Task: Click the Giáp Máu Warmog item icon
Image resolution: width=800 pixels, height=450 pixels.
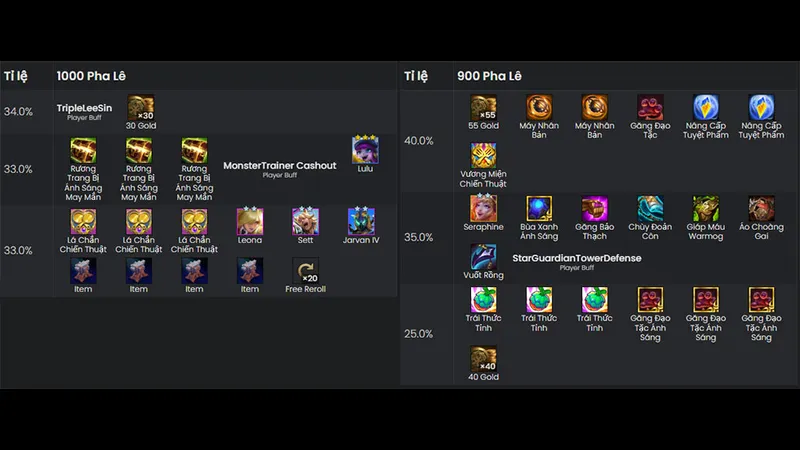Action: 706,209
